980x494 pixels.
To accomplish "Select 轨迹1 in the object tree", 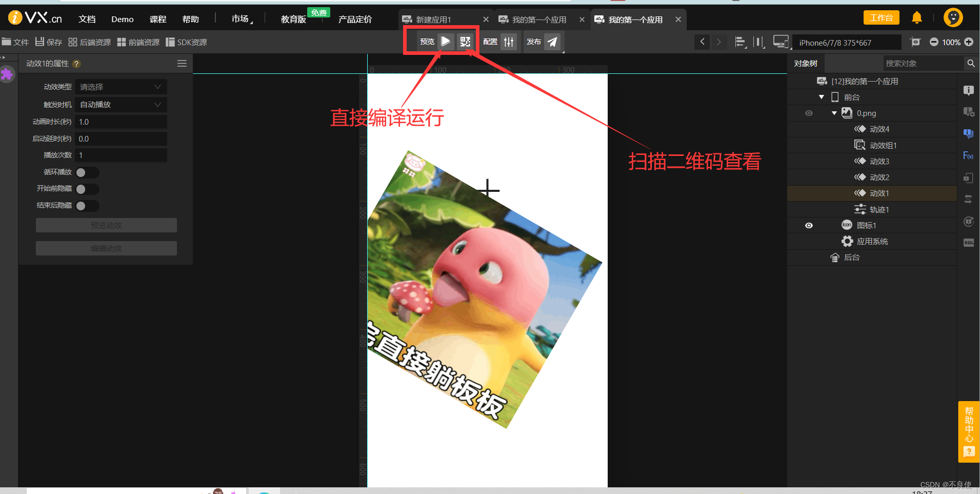I will tap(872, 209).
